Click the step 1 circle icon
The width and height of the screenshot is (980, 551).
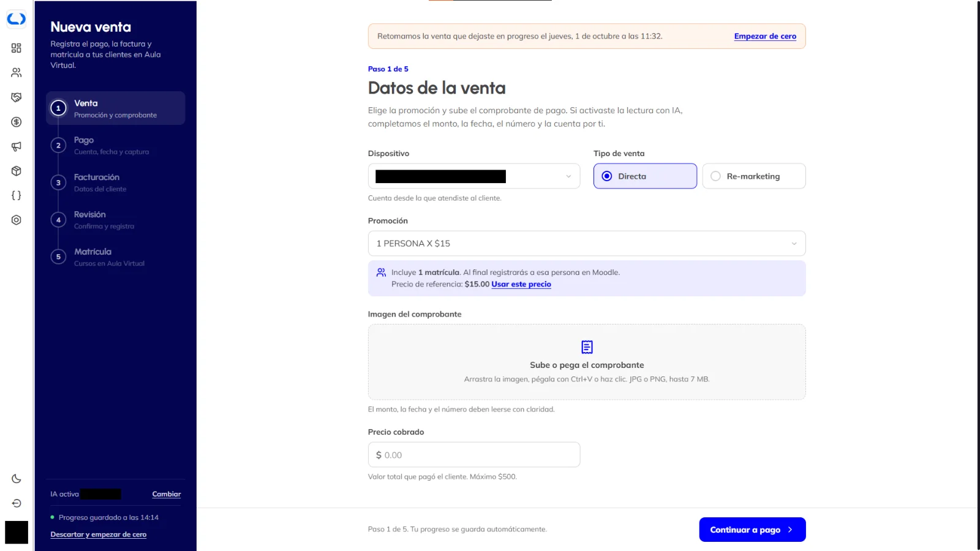point(58,108)
